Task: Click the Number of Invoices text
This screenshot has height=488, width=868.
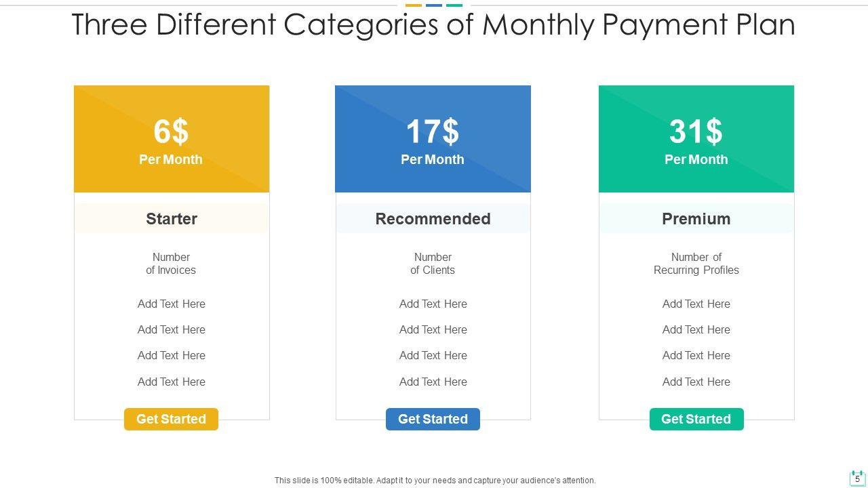Action: point(171,264)
